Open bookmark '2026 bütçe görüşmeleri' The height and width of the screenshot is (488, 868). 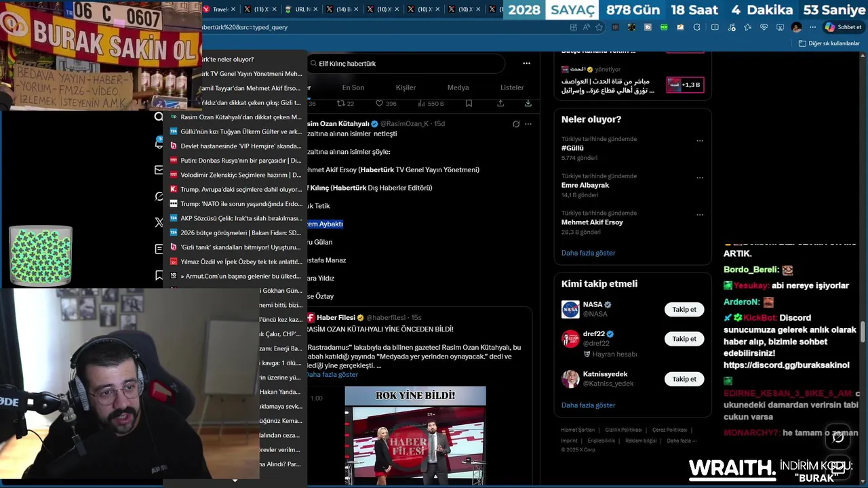pyautogui.click(x=236, y=232)
